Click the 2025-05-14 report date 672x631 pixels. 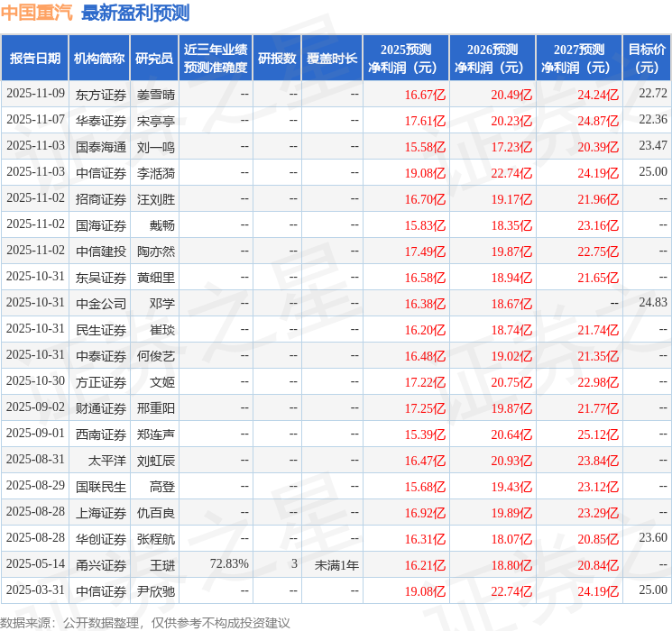click(35, 563)
